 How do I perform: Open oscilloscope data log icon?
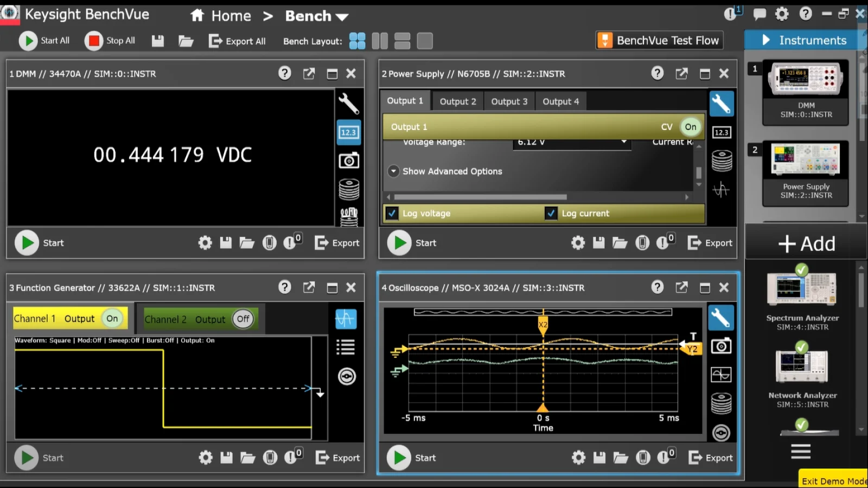pos(720,403)
